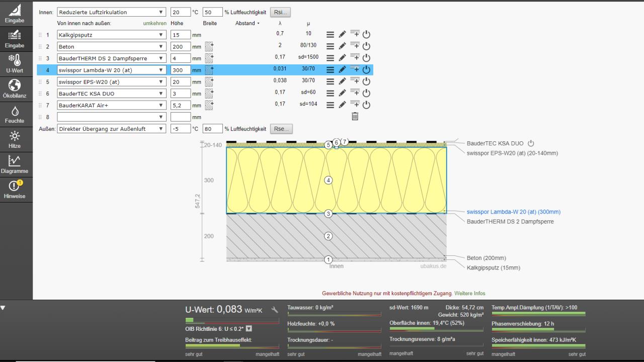
Task: Toggle power switch for Kalkgipsputz layer
Action: pyautogui.click(x=366, y=35)
